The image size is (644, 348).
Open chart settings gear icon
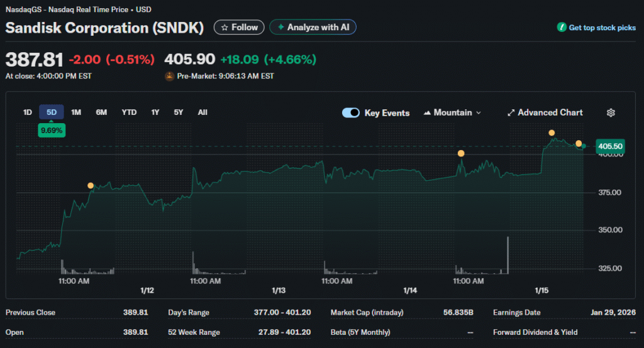[611, 113]
